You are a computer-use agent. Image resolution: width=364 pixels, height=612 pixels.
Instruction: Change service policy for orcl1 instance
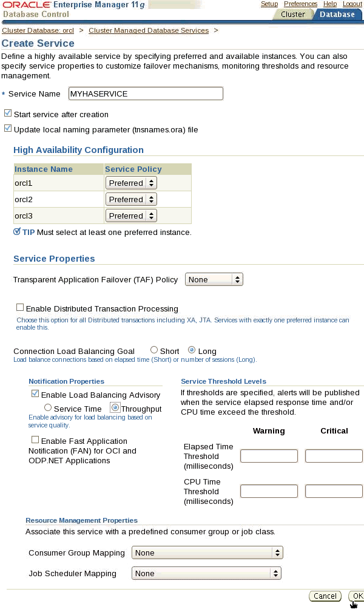(130, 183)
